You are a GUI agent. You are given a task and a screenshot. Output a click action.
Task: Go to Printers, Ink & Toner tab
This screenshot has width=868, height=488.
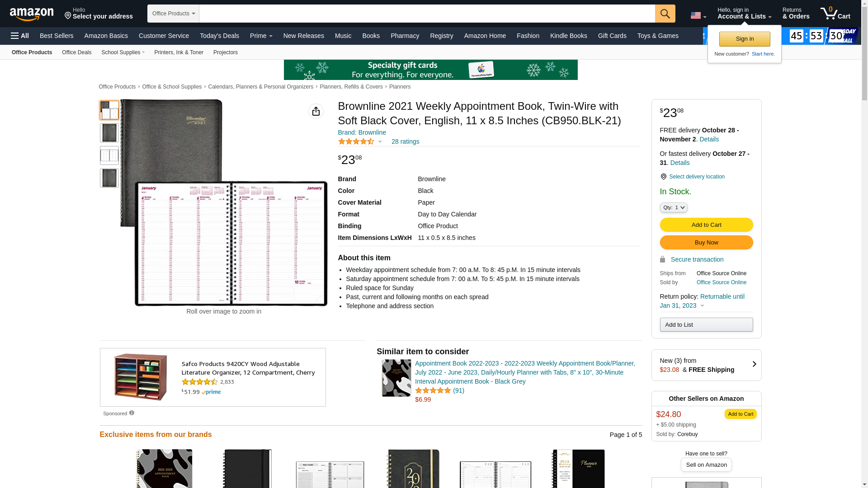[x=179, y=52]
